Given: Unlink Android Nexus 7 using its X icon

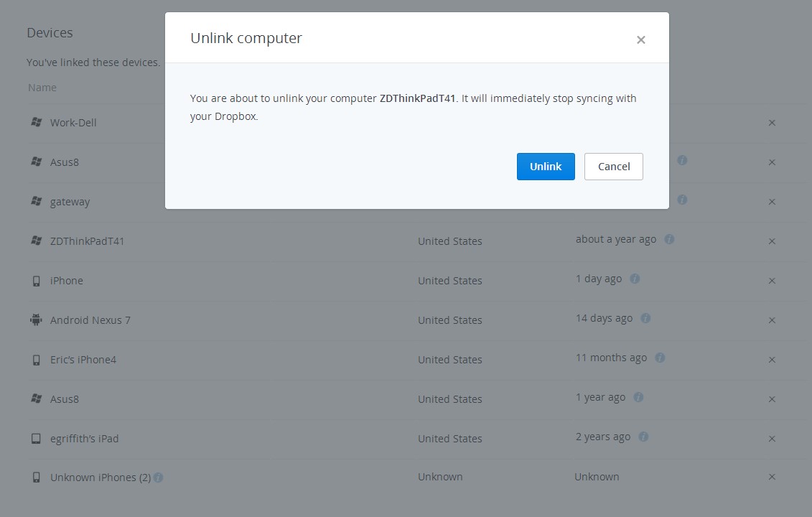Looking at the screenshot, I should pyautogui.click(x=772, y=320).
